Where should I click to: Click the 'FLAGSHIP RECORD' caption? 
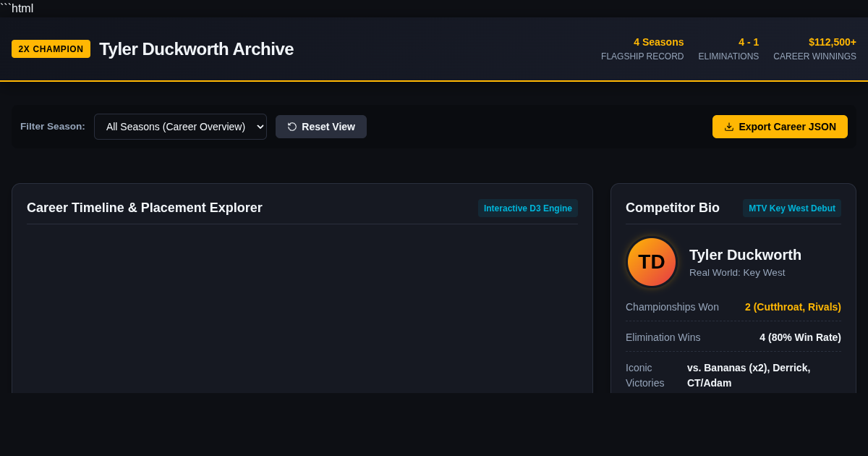pyautogui.click(x=642, y=56)
